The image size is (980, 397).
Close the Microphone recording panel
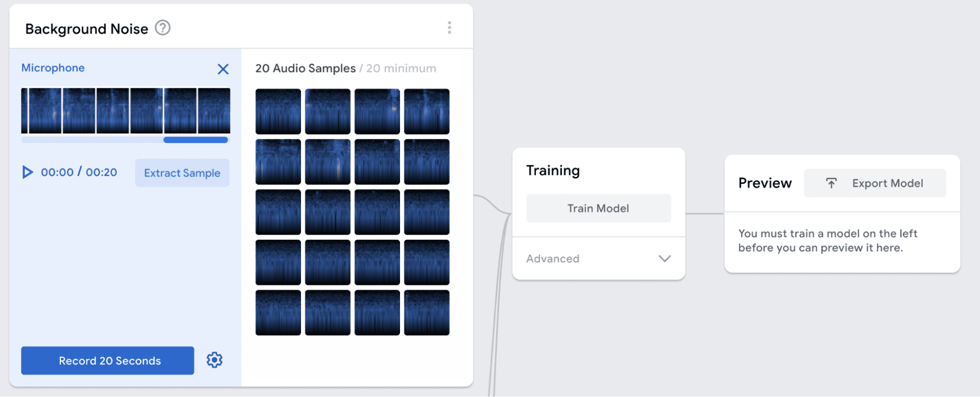223,69
